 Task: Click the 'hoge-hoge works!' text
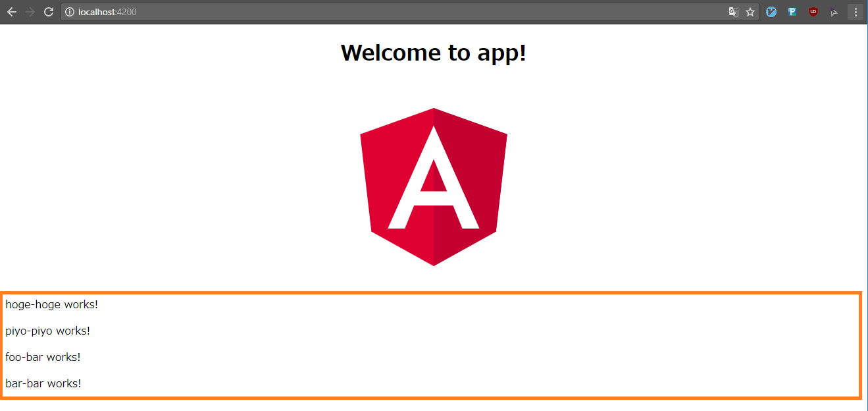pos(51,304)
